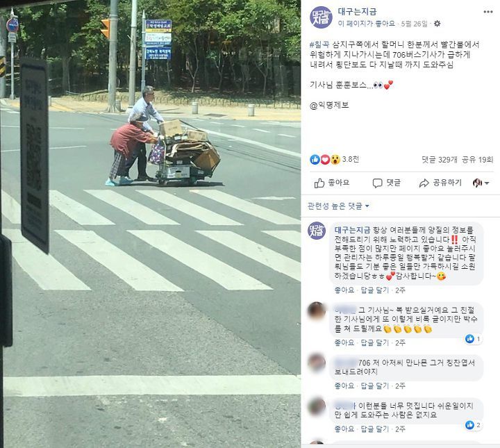Click 답글 달기 under the 706 comment
This screenshot has height=448, width=500.
click(x=375, y=385)
